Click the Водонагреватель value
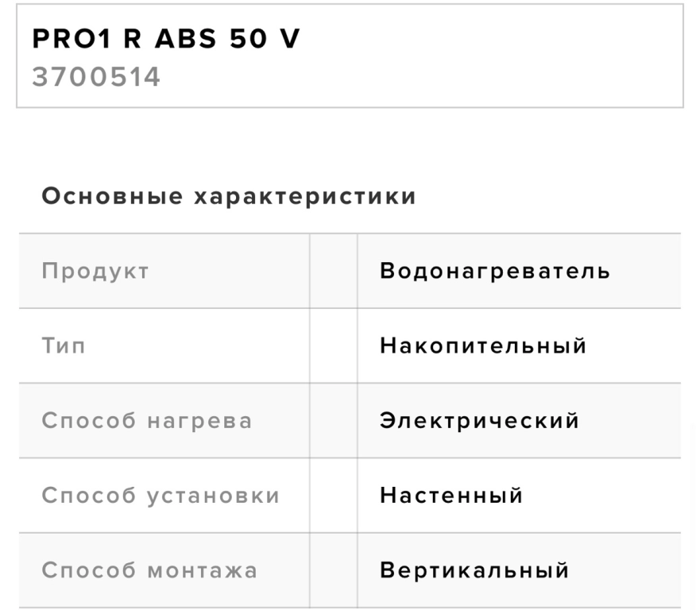The width and height of the screenshot is (700, 610). 494,271
